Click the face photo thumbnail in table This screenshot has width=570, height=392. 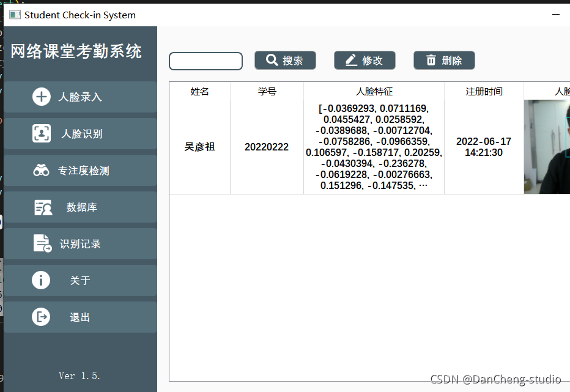point(546,147)
